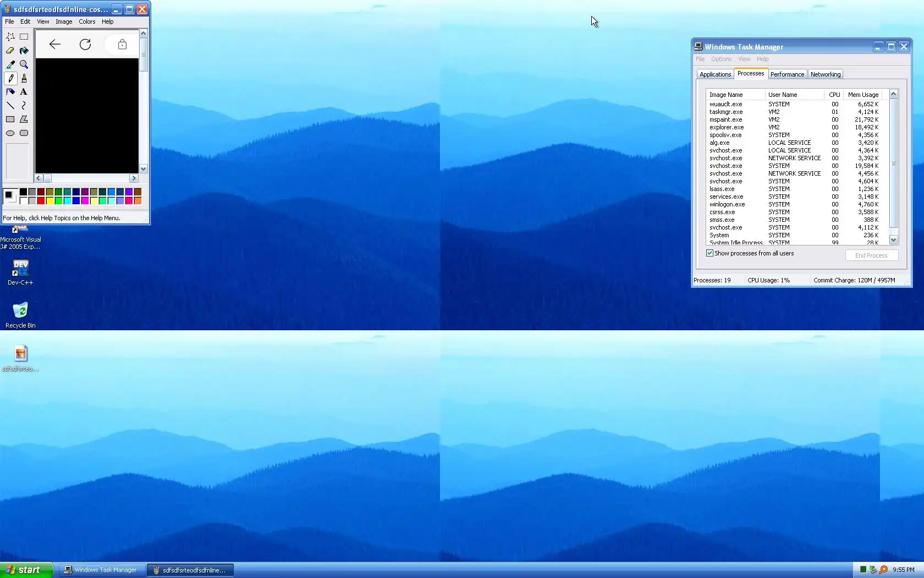This screenshot has height=578, width=924.
Task: Toggle Show processes from all users checkbox
Action: [x=710, y=253]
